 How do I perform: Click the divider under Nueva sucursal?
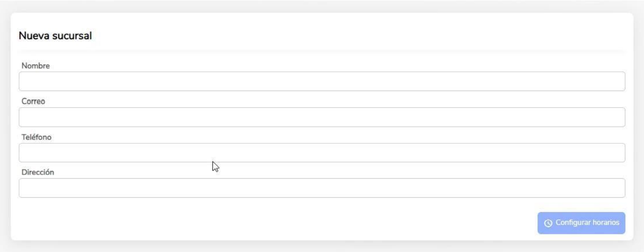(322, 50)
